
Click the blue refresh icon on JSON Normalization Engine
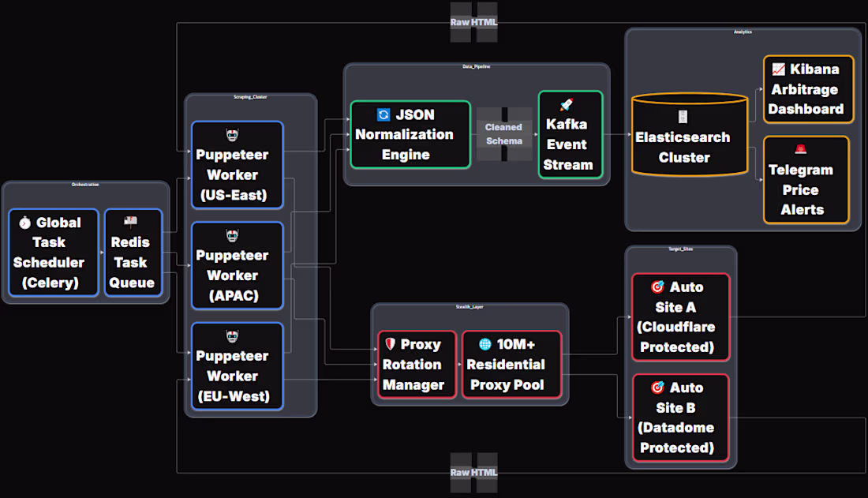click(383, 114)
